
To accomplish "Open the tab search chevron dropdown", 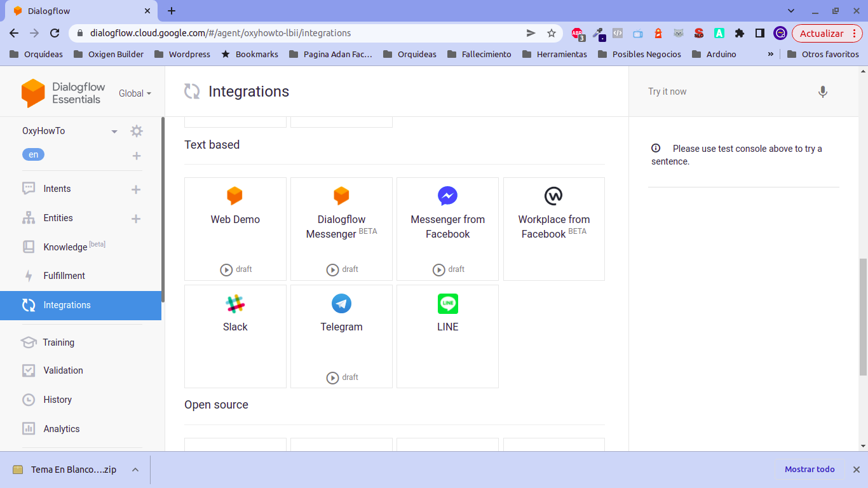I will [x=791, y=11].
